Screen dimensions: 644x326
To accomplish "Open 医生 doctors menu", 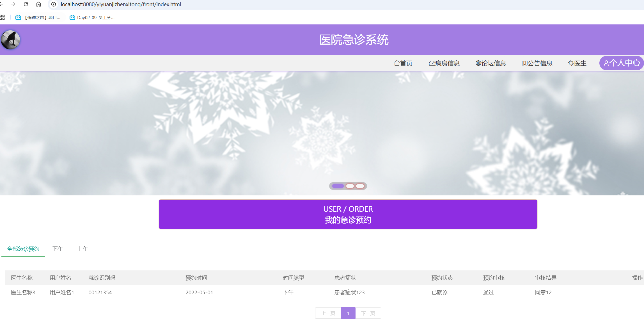I will coord(577,63).
